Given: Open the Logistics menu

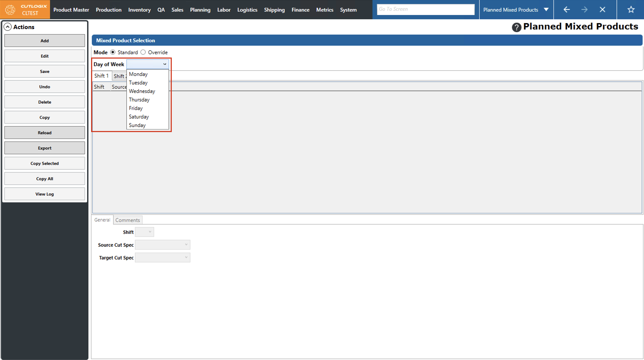Looking at the screenshot, I should [x=247, y=10].
